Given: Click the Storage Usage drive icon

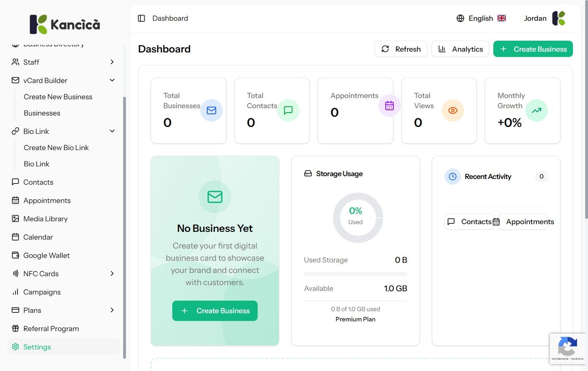Looking at the screenshot, I should 308,174.
